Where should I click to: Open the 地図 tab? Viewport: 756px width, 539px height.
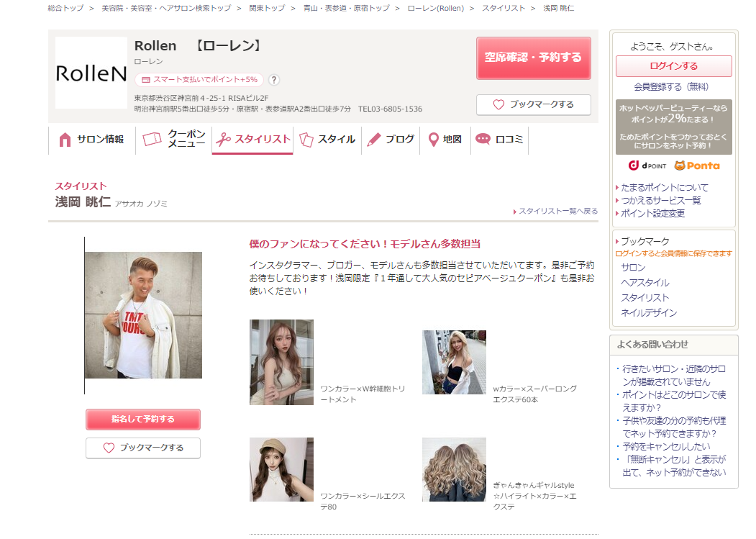click(445, 140)
